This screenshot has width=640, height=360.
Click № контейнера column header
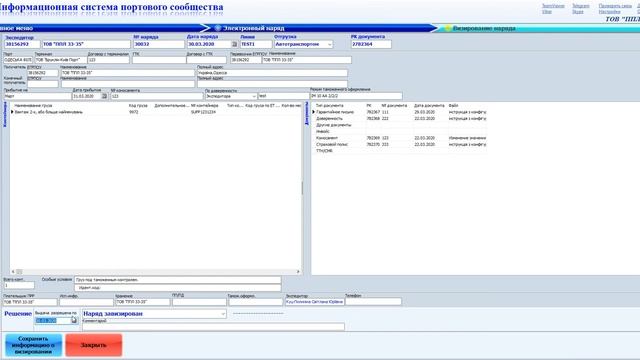tap(204, 105)
